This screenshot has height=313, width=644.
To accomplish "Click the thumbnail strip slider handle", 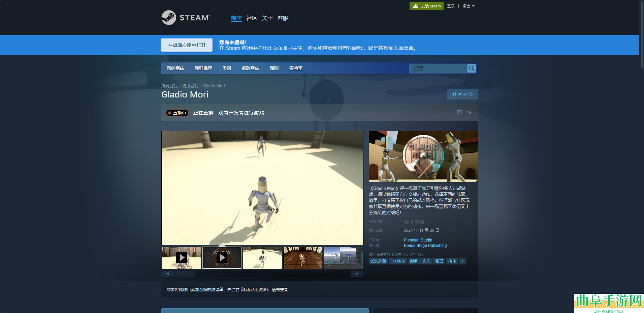I will [184, 274].
